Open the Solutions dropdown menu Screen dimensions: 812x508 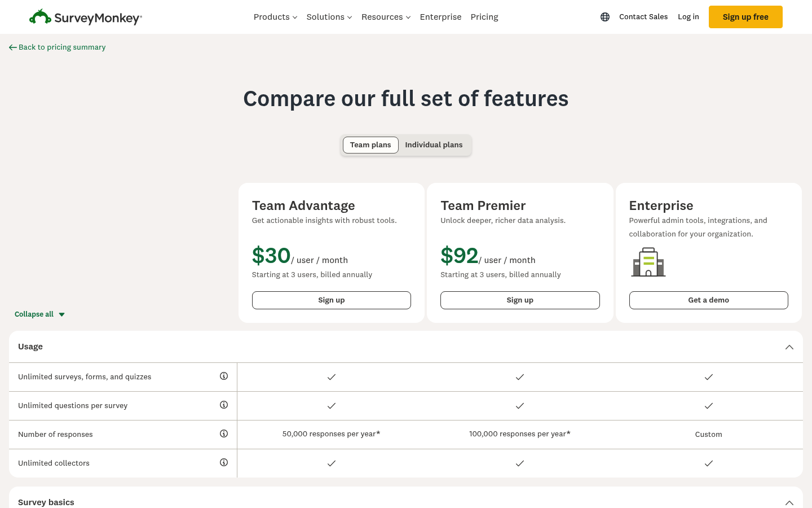[329, 17]
